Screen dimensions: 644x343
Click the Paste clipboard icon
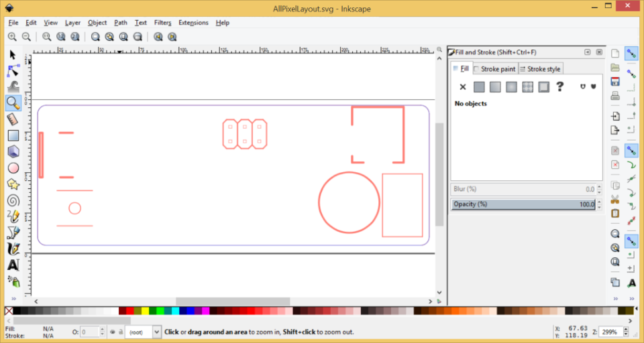(615, 213)
